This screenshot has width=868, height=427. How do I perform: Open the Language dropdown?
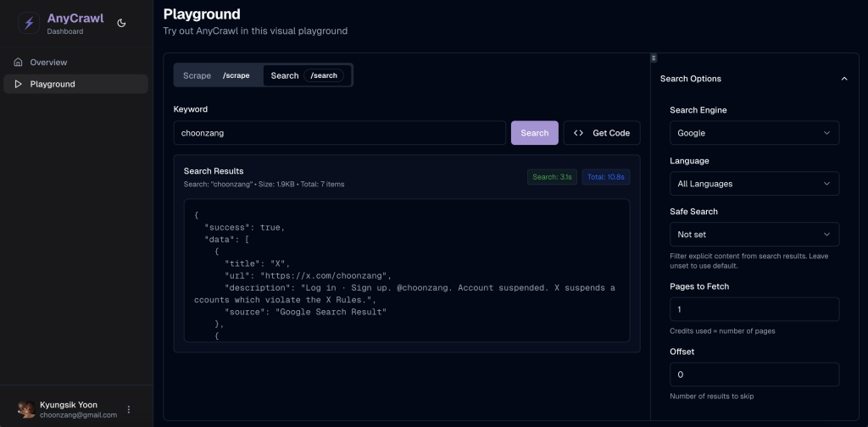[754, 184]
